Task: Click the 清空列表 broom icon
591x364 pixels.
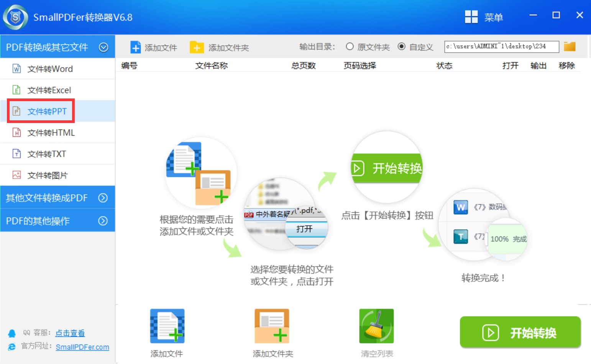Action: tap(376, 326)
